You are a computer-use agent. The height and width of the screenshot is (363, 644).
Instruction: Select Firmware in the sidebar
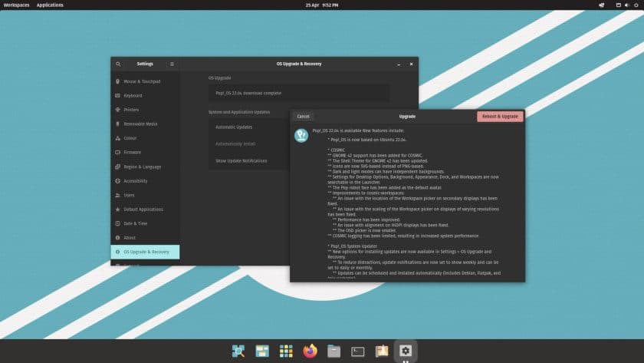coord(145,152)
